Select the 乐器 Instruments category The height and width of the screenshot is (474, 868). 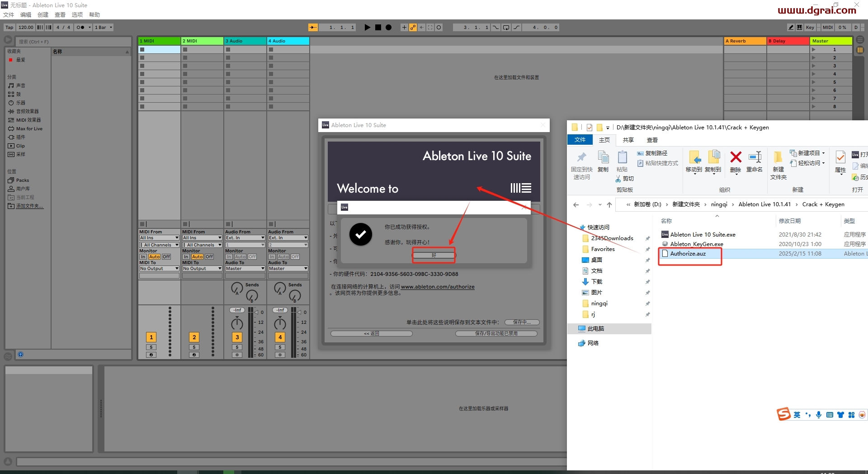[17, 103]
